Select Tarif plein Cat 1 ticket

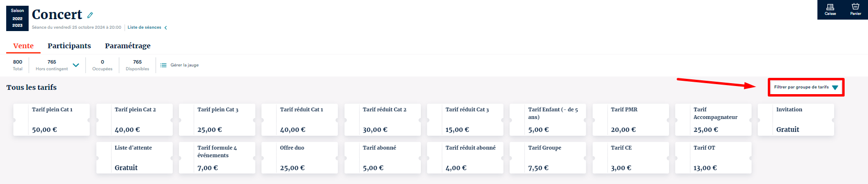52,119
